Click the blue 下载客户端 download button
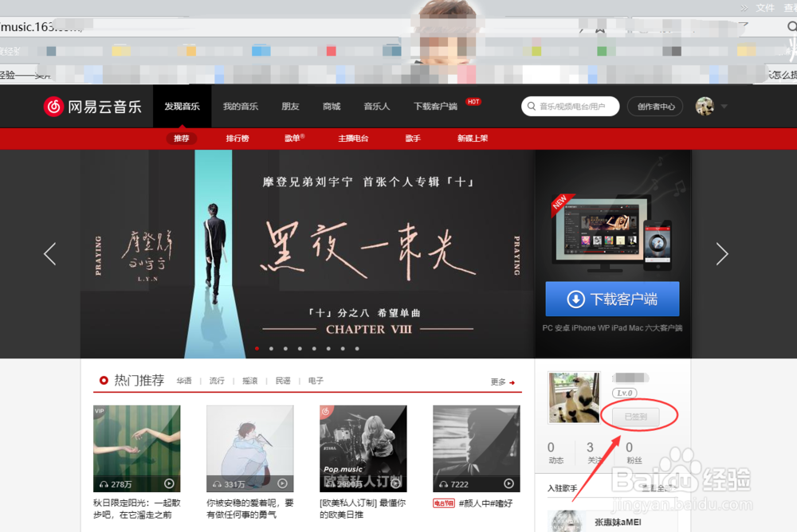 pyautogui.click(x=612, y=299)
